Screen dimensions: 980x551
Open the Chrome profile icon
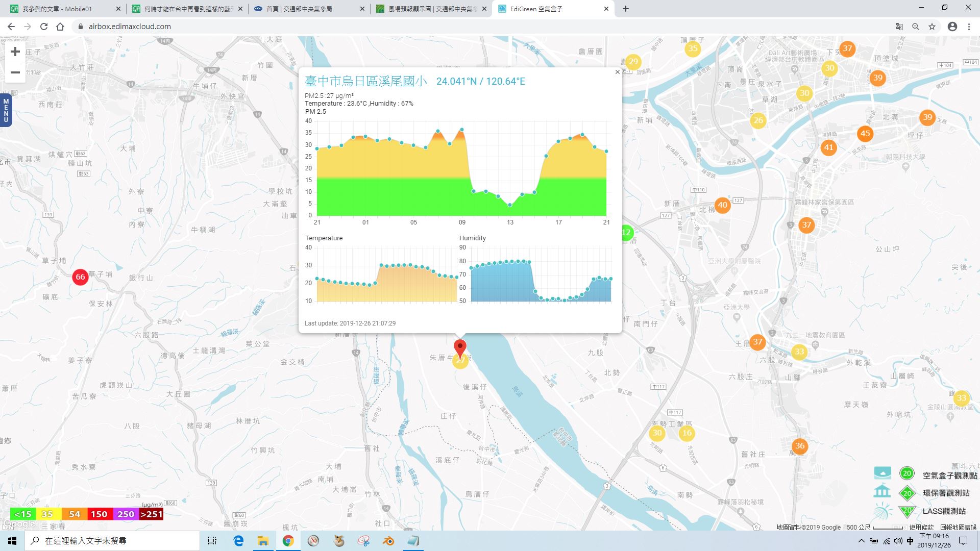[952, 27]
